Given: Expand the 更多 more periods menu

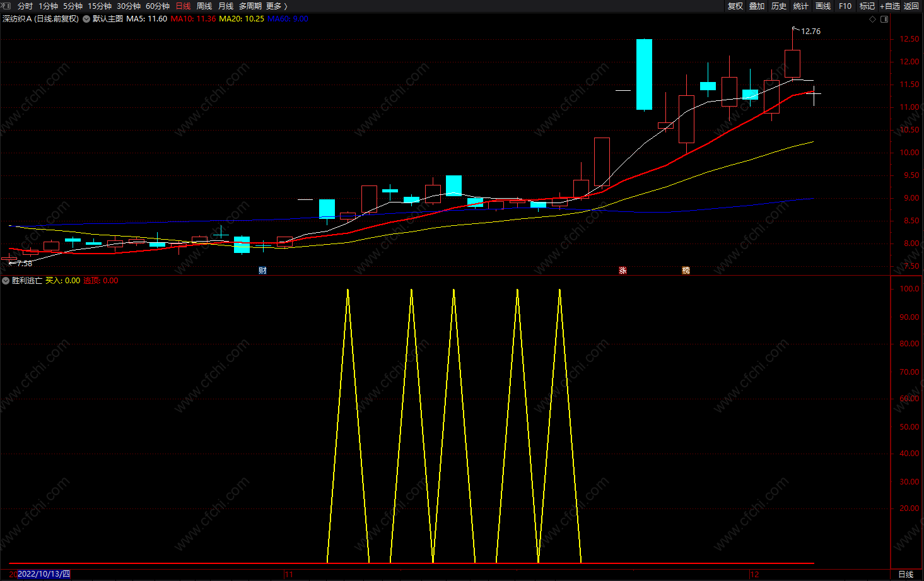Looking at the screenshot, I should (x=276, y=6).
